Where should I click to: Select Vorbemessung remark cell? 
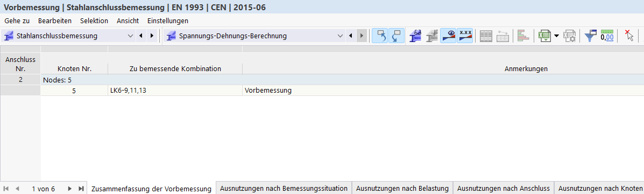pyautogui.click(x=443, y=91)
